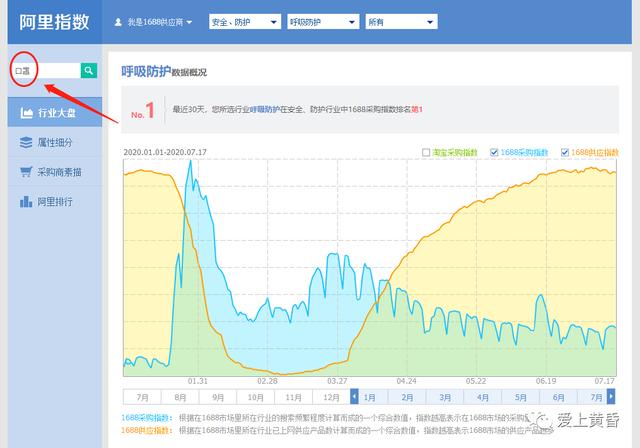The height and width of the screenshot is (448, 640).
Task: Click the blue 呼吸防护 link in ranking text
Action: 264,109
